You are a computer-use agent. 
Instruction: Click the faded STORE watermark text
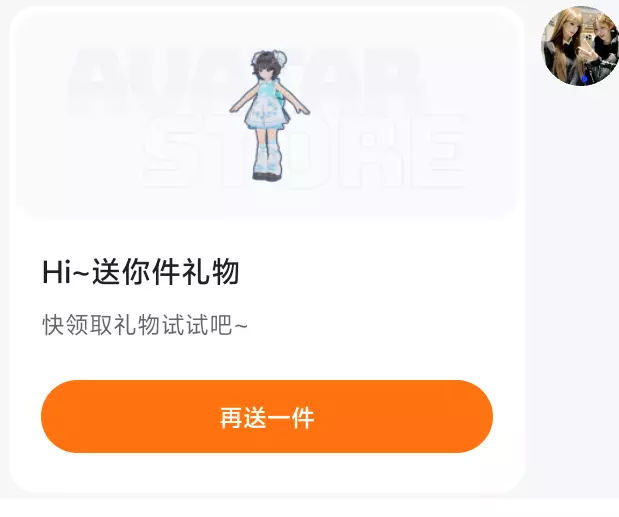click(304, 150)
